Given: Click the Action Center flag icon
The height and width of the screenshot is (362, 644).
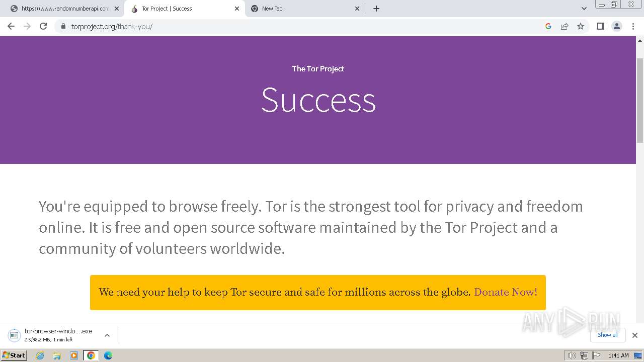Looking at the screenshot, I should (x=596, y=355).
